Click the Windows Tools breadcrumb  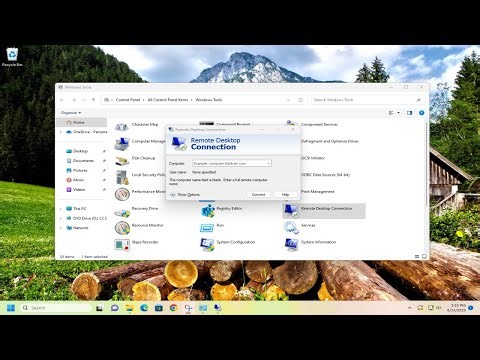pos(209,100)
